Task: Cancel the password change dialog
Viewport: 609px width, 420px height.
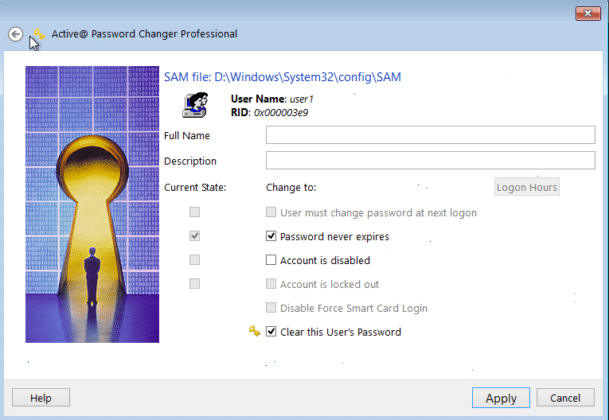Action: click(565, 398)
